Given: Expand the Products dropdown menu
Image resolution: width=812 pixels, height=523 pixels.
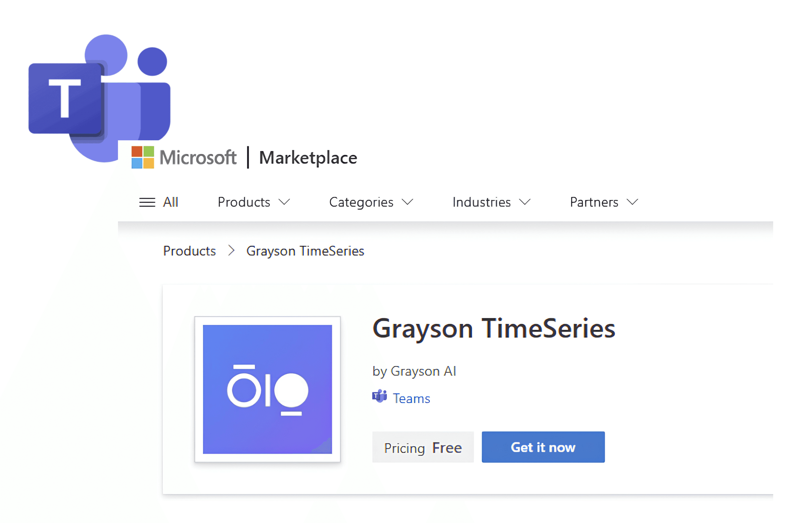Looking at the screenshot, I should coord(254,202).
